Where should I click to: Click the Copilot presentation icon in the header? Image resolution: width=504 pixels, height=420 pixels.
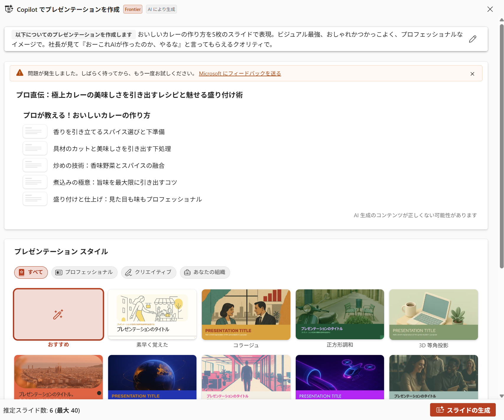tap(9, 9)
